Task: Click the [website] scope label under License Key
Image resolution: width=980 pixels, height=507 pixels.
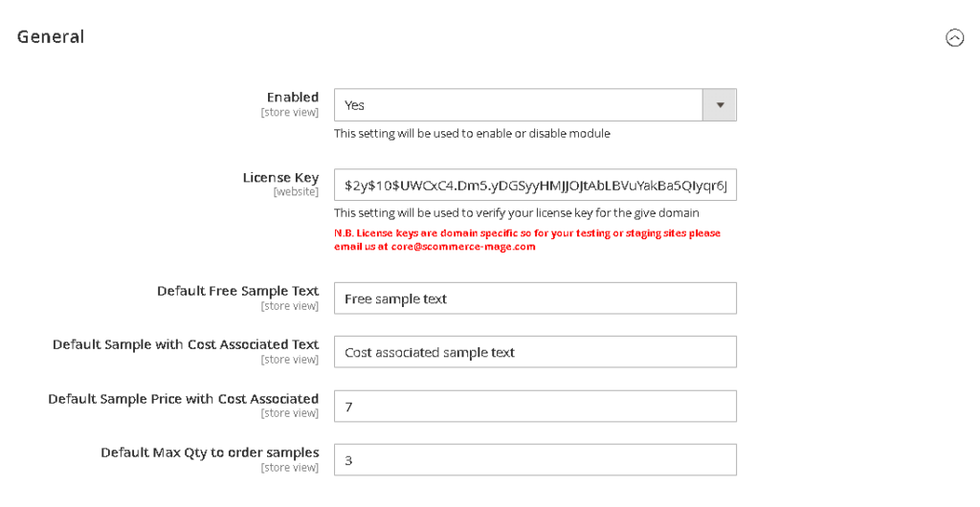Action: pos(296,192)
